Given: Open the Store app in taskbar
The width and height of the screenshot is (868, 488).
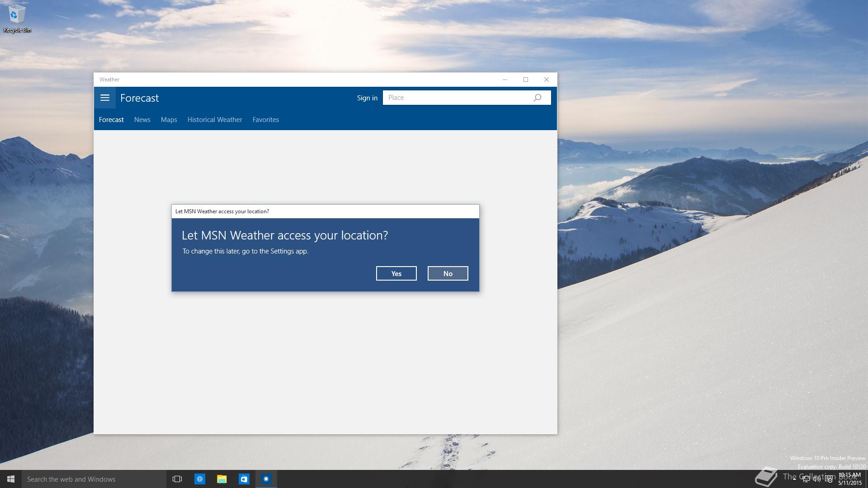Looking at the screenshot, I should click(244, 479).
